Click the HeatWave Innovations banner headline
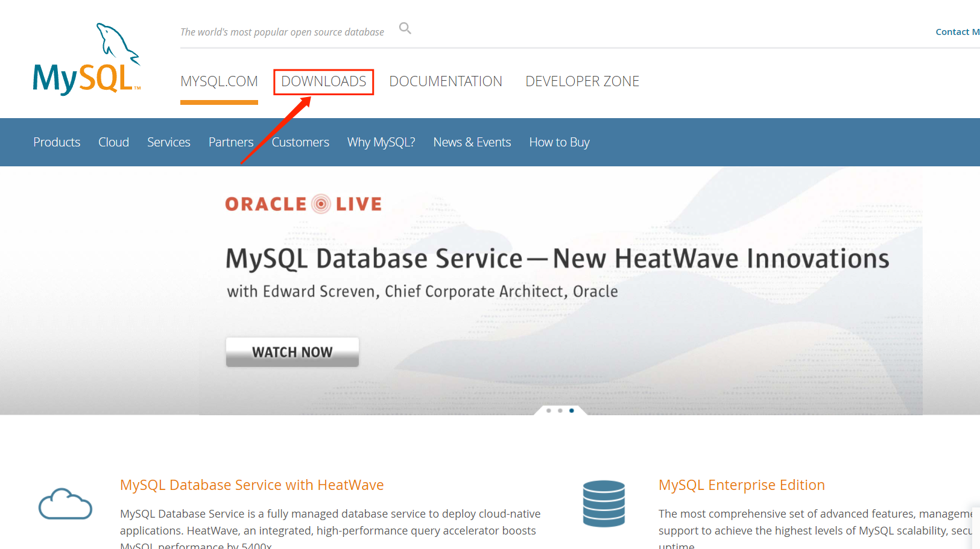The width and height of the screenshot is (980, 549). pyautogui.click(x=557, y=259)
